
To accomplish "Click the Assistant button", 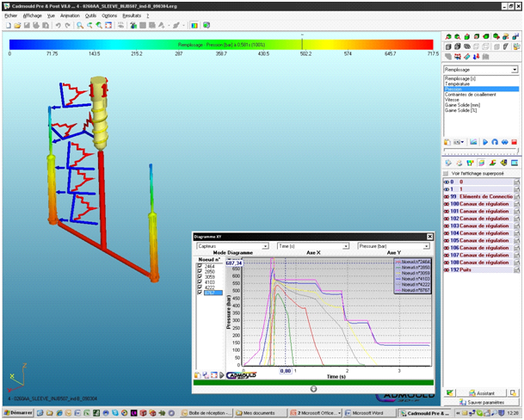I will pos(481,393).
